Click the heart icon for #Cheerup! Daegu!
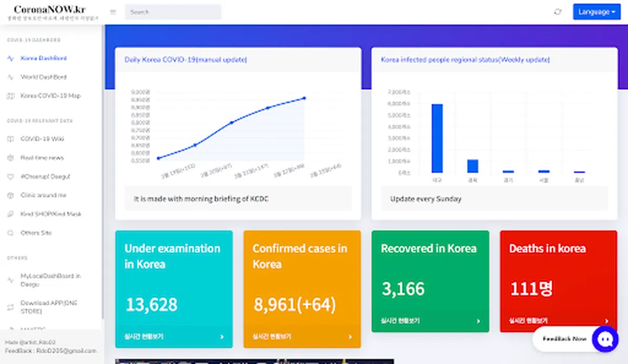Viewport: 628px width, 364px height. [x=10, y=177]
